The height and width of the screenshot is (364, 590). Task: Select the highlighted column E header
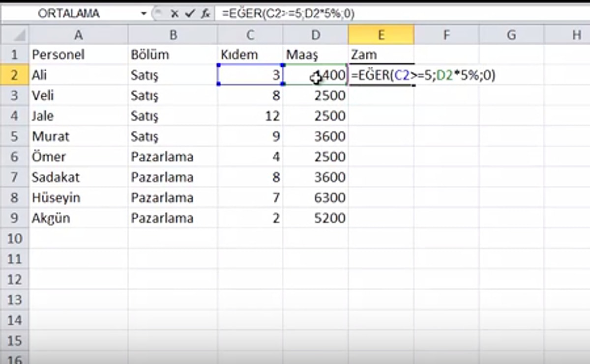click(x=382, y=35)
